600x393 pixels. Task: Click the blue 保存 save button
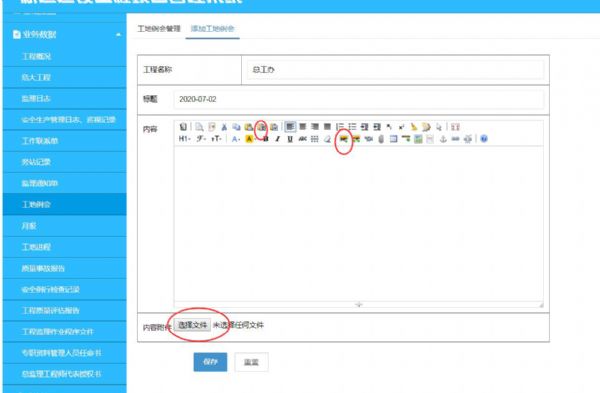tap(210, 362)
